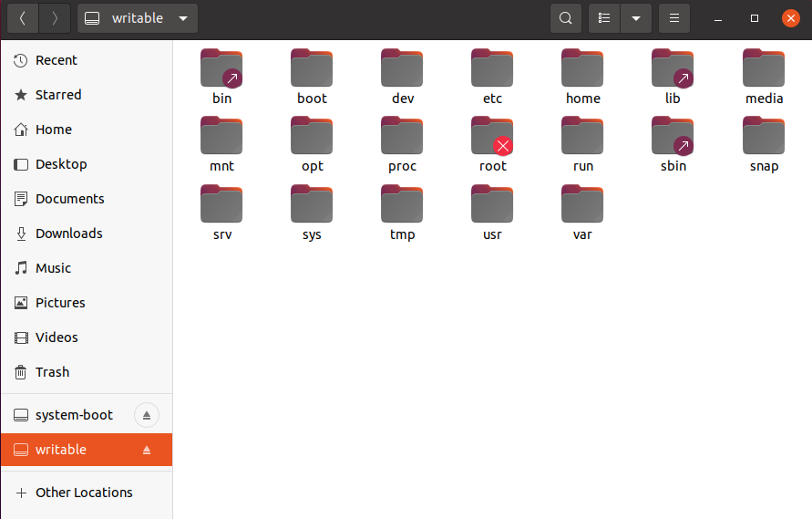The height and width of the screenshot is (519, 812).
Task: Minimize the file manager window
Action: coord(718,18)
